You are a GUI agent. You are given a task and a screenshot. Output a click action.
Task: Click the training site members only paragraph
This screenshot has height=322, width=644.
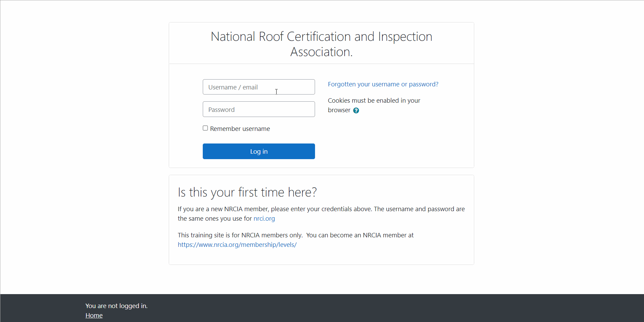[x=296, y=235]
